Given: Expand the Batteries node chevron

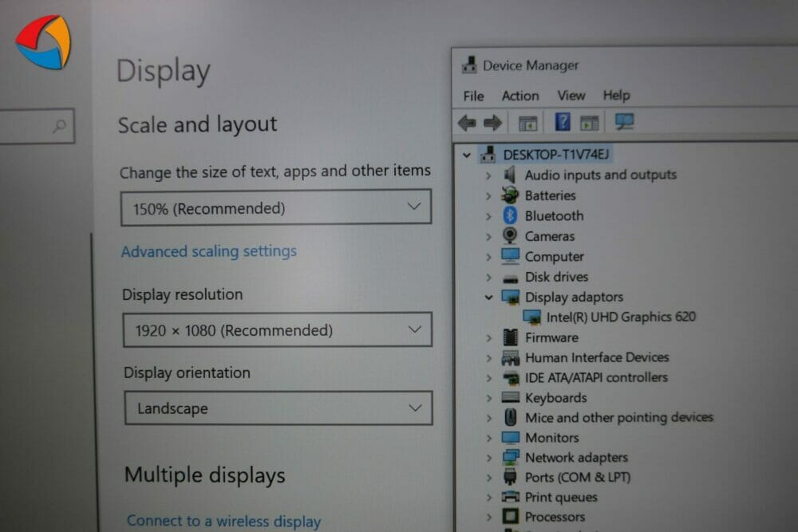Looking at the screenshot, I should click(488, 196).
